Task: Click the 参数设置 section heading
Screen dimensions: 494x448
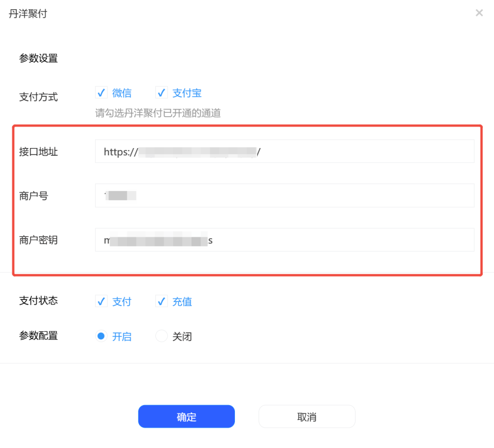Action: coord(39,58)
